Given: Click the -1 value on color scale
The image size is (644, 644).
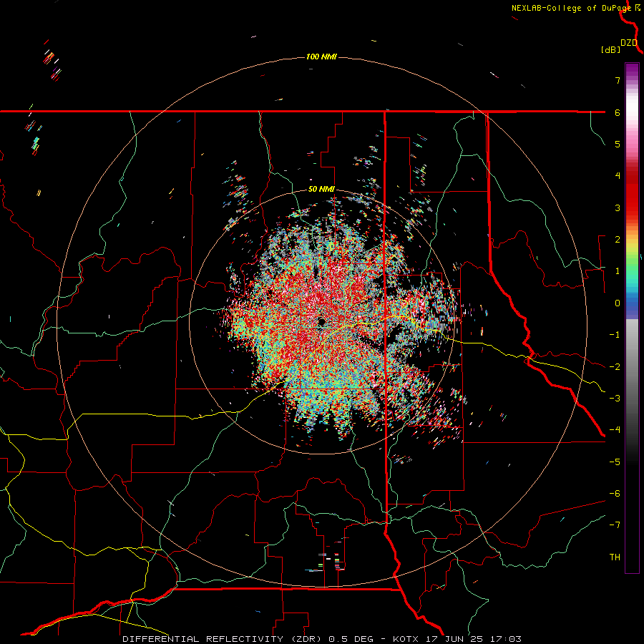Looking at the screenshot, I should pos(615,335).
